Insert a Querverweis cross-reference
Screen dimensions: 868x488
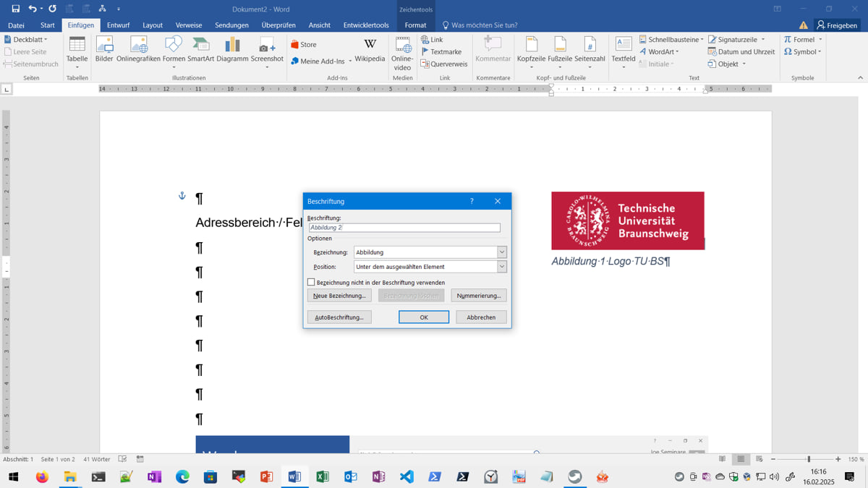point(443,64)
